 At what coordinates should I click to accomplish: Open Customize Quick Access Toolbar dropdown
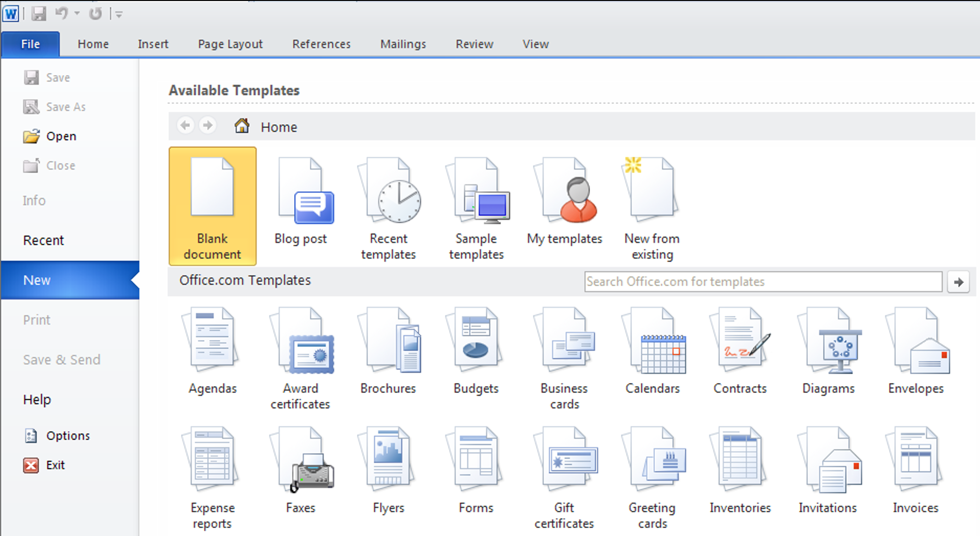coord(119,14)
